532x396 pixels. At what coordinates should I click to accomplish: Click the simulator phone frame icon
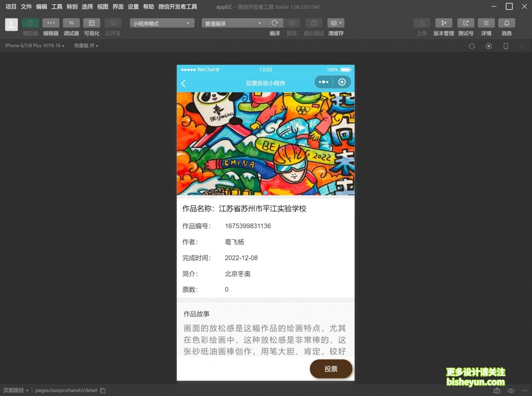[506, 46]
